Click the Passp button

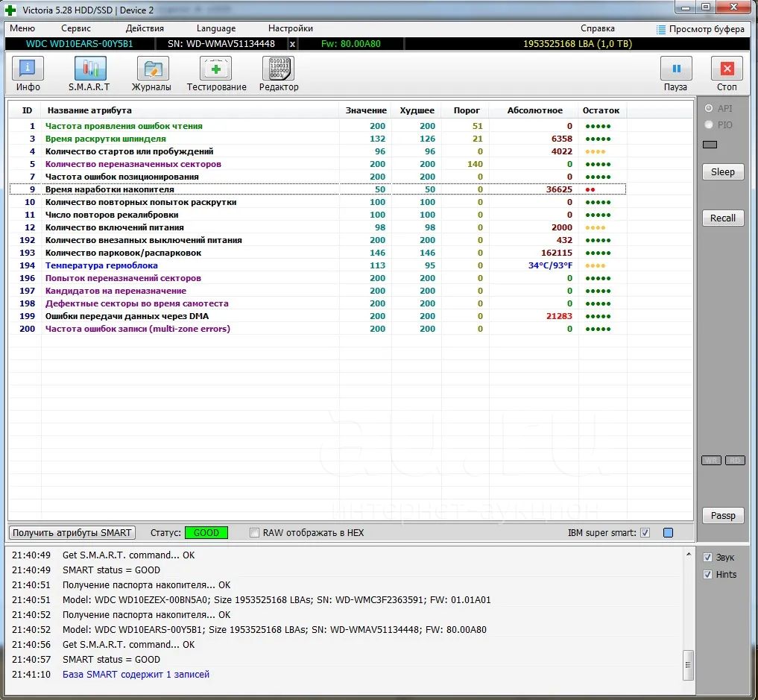pyautogui.click(x=723, y=515)
